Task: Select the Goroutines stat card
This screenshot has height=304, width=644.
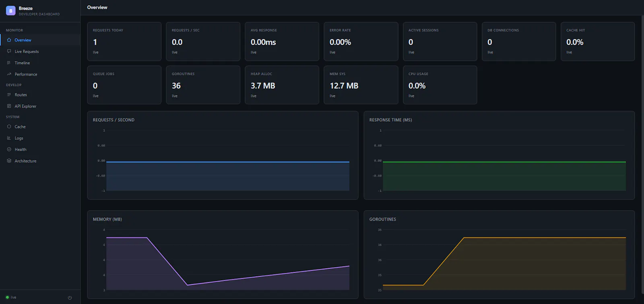Action: [203, 85]
